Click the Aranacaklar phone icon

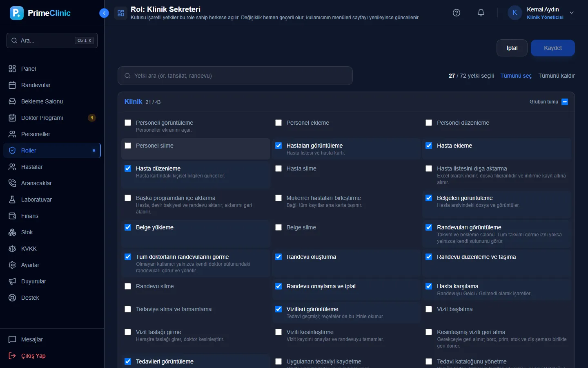click(x=12, y=183)
